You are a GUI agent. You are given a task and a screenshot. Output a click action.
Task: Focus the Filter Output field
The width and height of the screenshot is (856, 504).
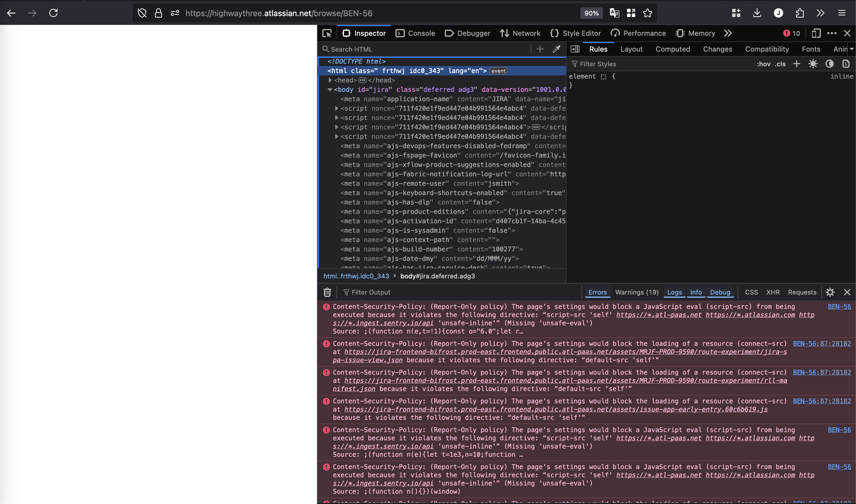tap(459, 292)
